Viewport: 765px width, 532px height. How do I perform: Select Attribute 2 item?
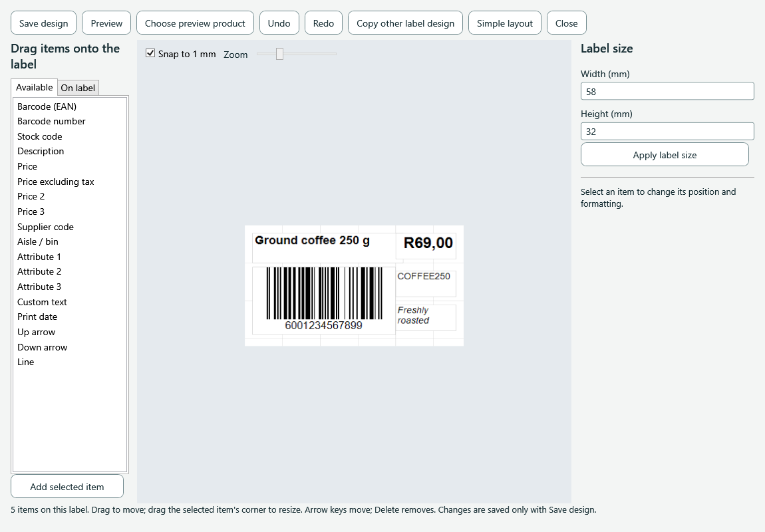click(70, 271)
